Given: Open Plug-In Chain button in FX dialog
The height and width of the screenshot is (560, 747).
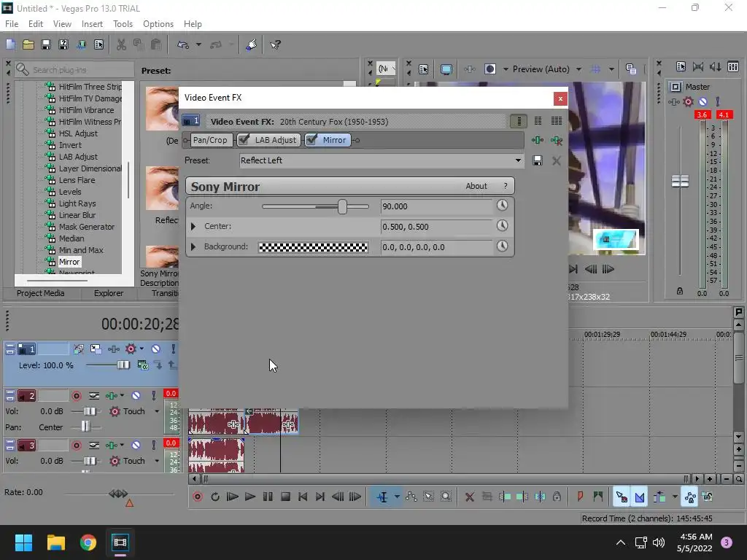Looking at the screenshot, I should [538, 140].
